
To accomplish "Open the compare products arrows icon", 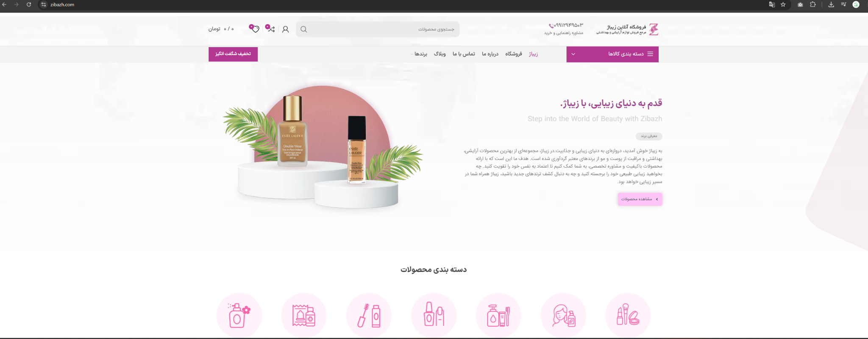I will click(270, 28).
